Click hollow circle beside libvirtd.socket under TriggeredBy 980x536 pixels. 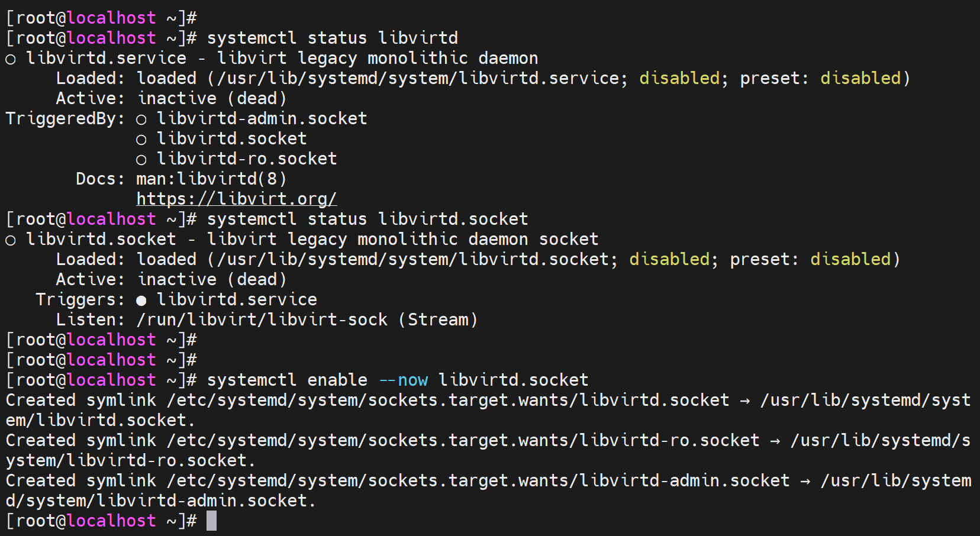[141, 140]
